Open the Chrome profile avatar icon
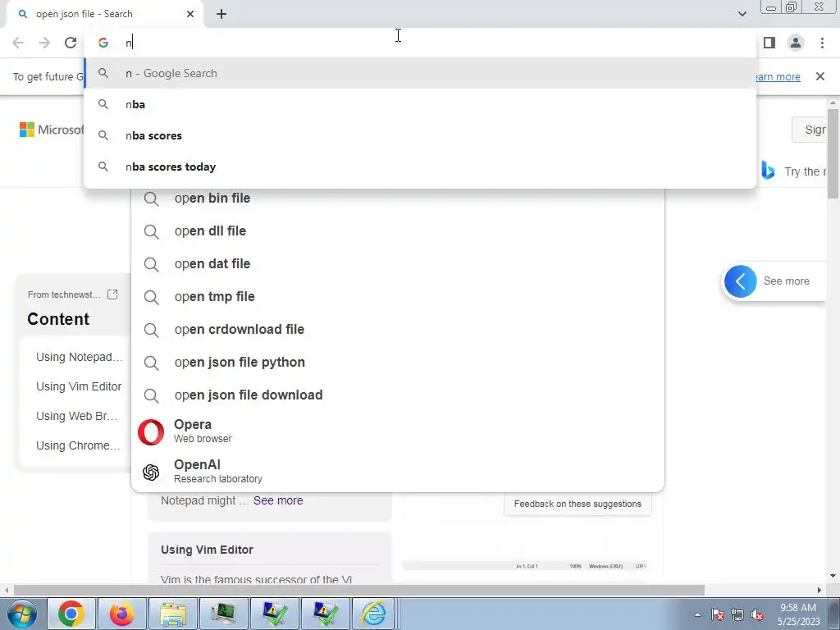Screen dimensions: 840x630 point(796,43)
